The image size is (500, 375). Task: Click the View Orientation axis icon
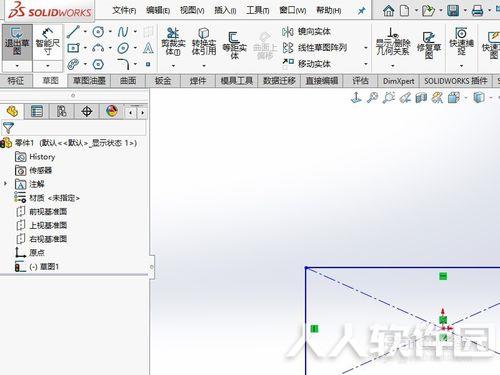tap(356, 98)
